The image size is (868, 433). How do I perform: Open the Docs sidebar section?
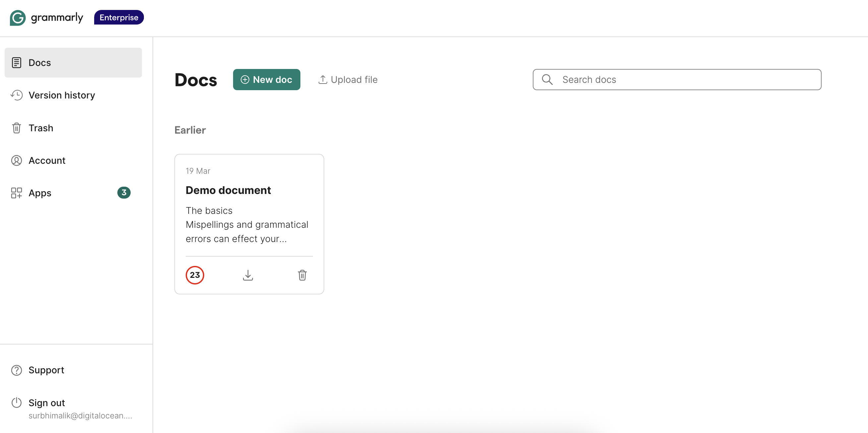(x=39, y=63)
